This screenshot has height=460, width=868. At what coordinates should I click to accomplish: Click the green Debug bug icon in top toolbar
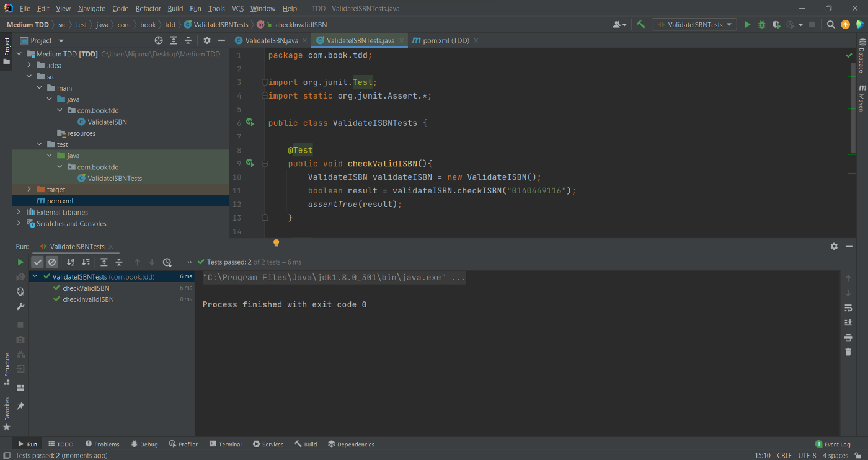762,25
